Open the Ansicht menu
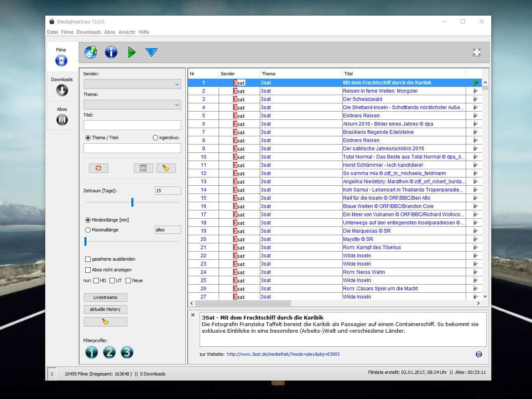 pos(127,32)
